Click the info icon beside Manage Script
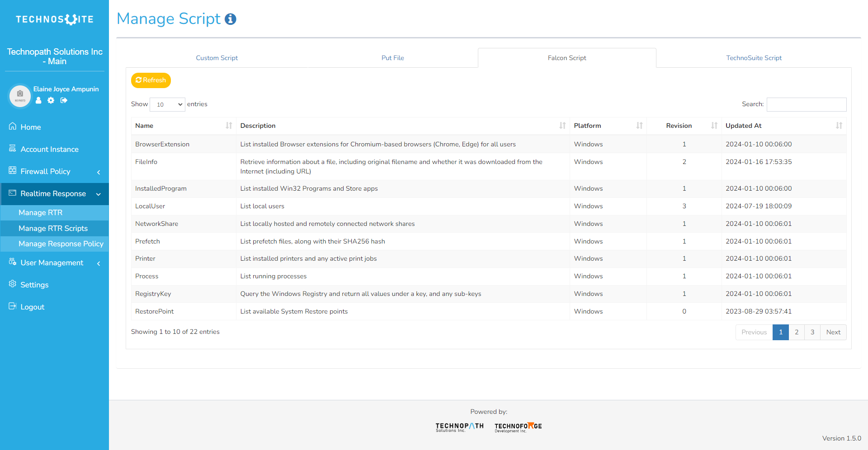The height and width of the screenshot is (450, 868). [x=231, y=19]
